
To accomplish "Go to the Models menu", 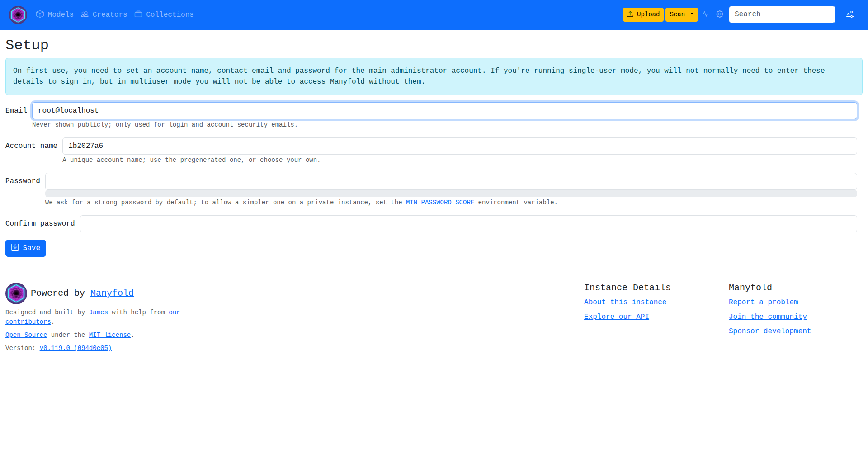I will click(x=55, y=14).
